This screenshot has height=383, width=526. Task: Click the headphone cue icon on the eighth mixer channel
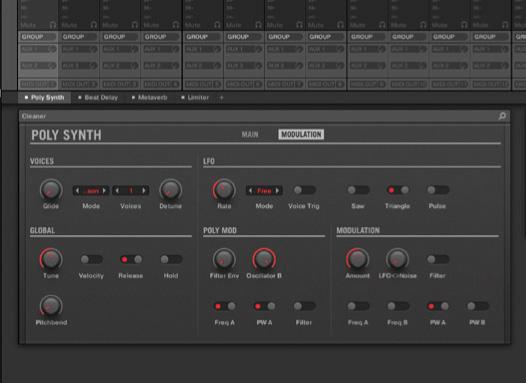(x=340, y=25)
